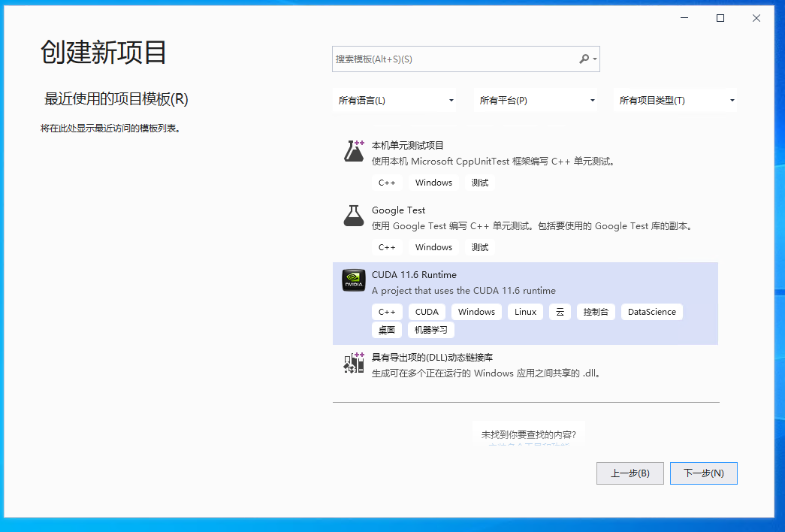785x532 pixels.
Task: Click the search magnifier icon
Action: pos(584,59)
